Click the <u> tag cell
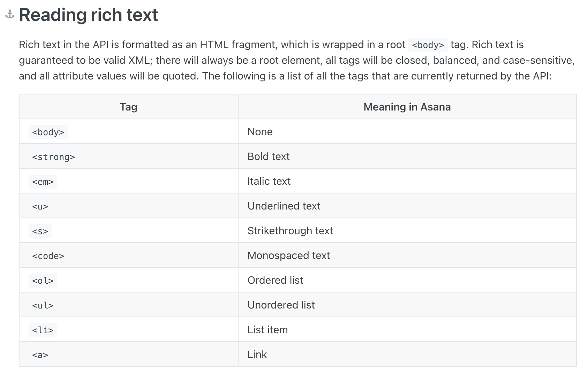 click(40, 206)
